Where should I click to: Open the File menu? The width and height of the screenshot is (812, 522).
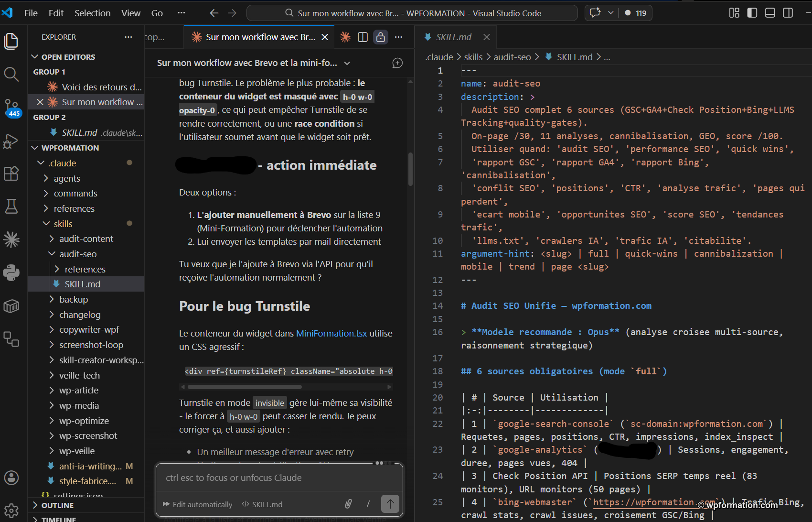[x=31, y=13]
